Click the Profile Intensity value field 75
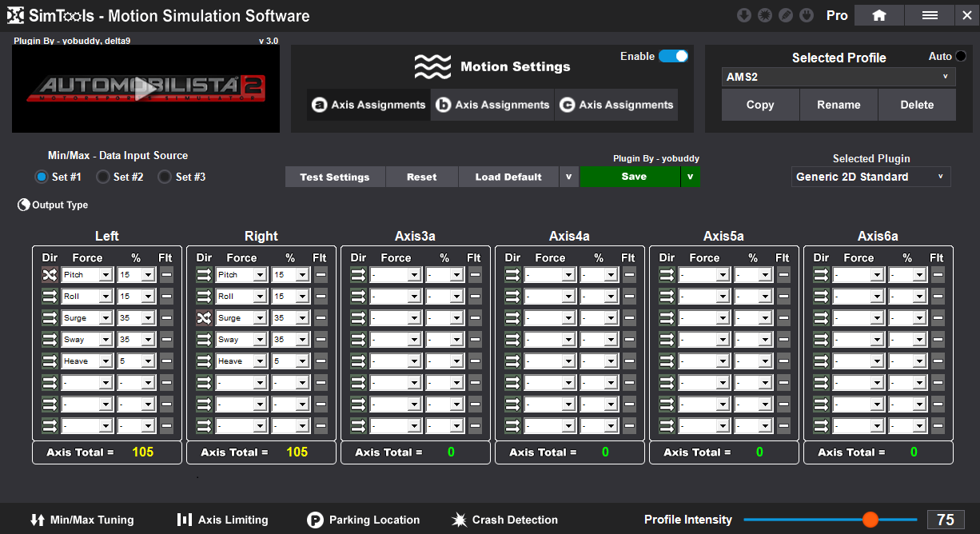This screenshot has width=980, height=534. 946,520
